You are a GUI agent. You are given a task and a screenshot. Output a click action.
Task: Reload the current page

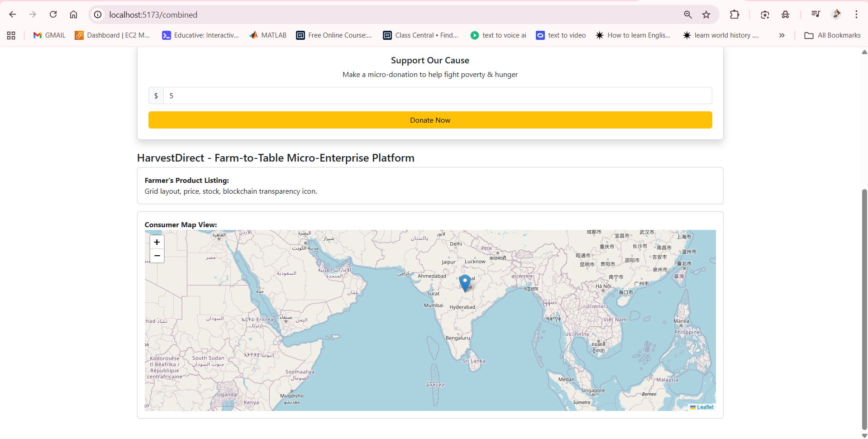53,14
